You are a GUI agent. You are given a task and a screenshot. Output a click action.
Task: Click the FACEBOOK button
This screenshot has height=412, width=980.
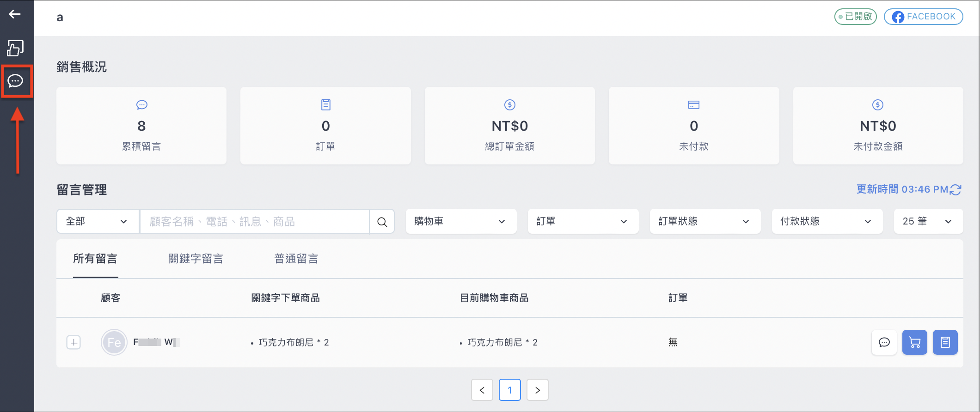[924, 17]
